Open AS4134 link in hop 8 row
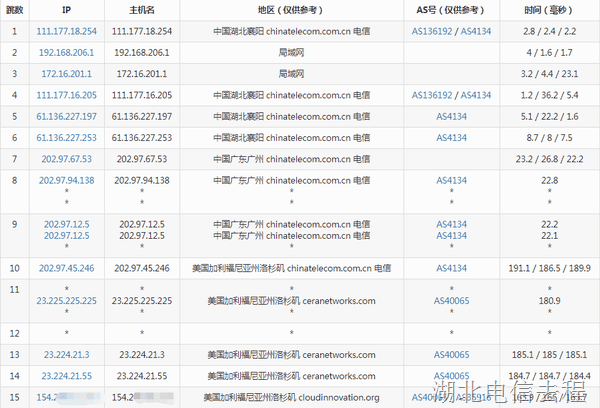Image resolution: width=600 pixels, height=408 pixels. coord(452,181)
